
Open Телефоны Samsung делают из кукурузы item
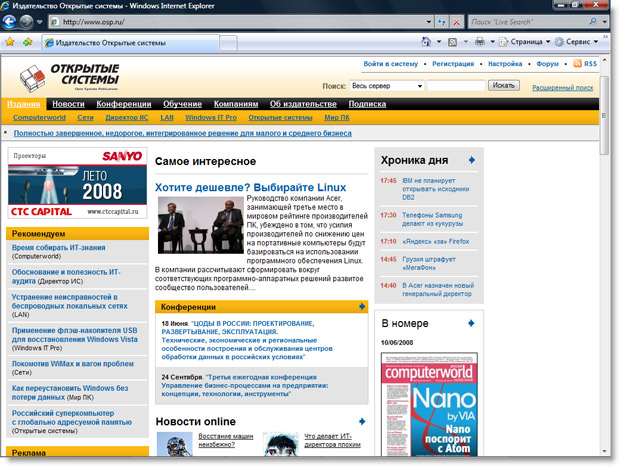click(x=432, y=219)
